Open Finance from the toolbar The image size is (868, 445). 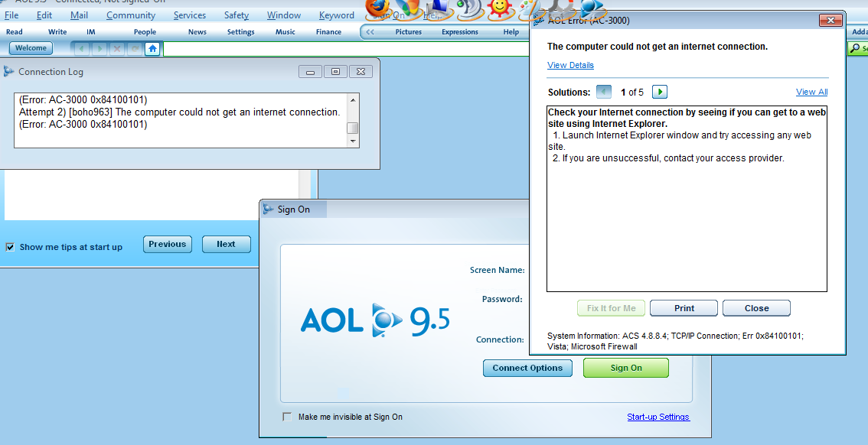click(329, 32)
